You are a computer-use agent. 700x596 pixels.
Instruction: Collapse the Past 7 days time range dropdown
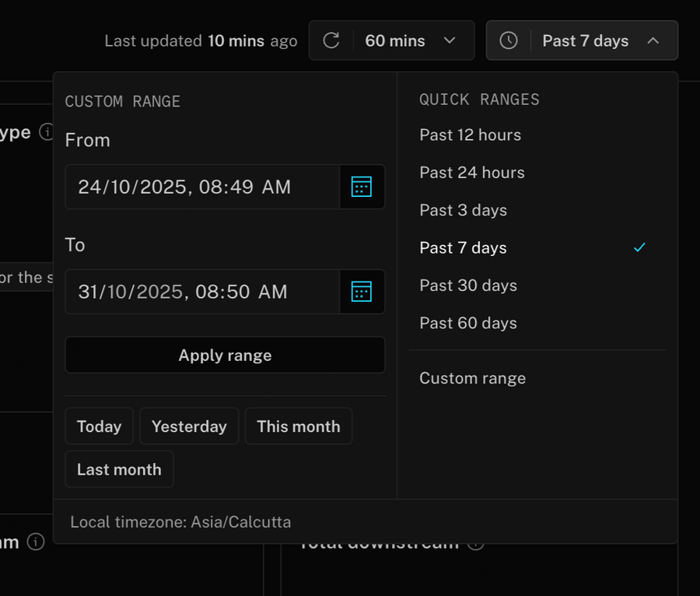click(582, 40)
